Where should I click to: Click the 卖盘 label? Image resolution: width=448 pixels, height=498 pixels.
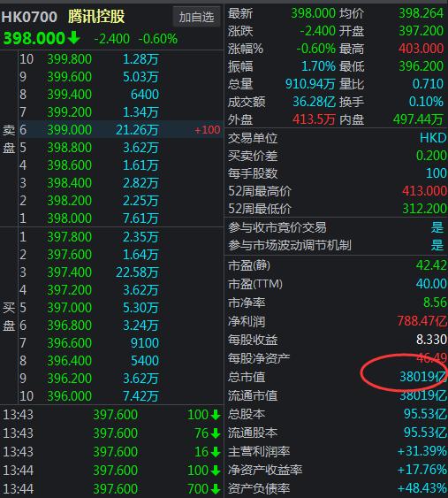click(x=9, y=139)
